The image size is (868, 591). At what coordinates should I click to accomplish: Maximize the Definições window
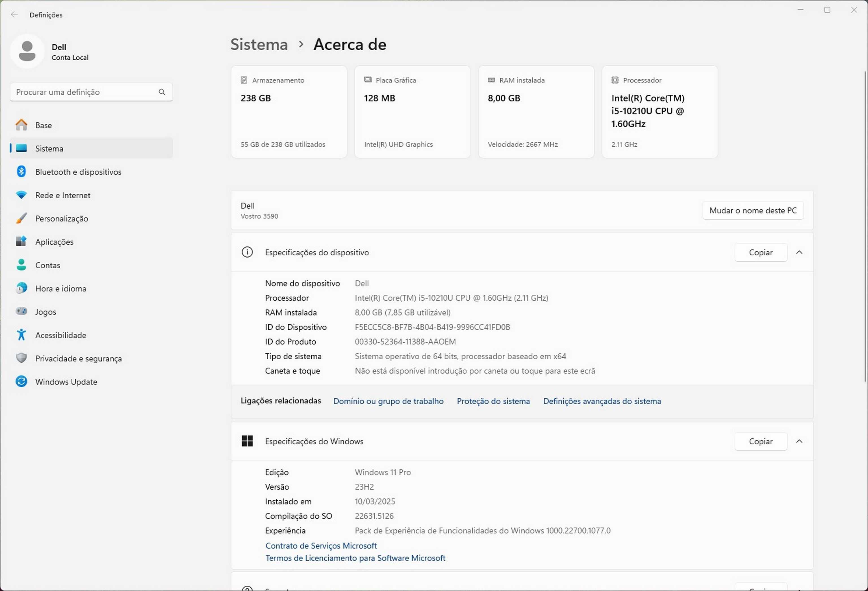coord(827,10)
